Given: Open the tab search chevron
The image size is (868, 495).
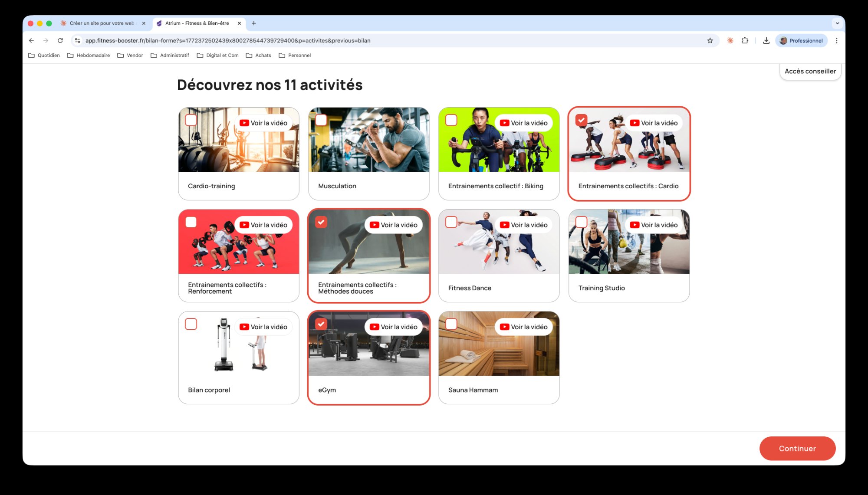Looking at the screenshot, I should tap(838, 23).
